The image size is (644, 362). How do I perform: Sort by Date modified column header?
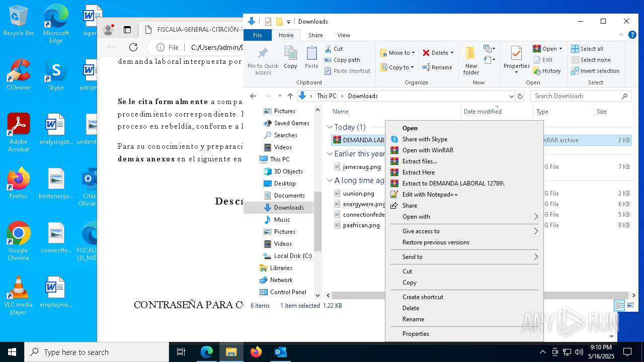pyautogui.click(x=482, y=112)
